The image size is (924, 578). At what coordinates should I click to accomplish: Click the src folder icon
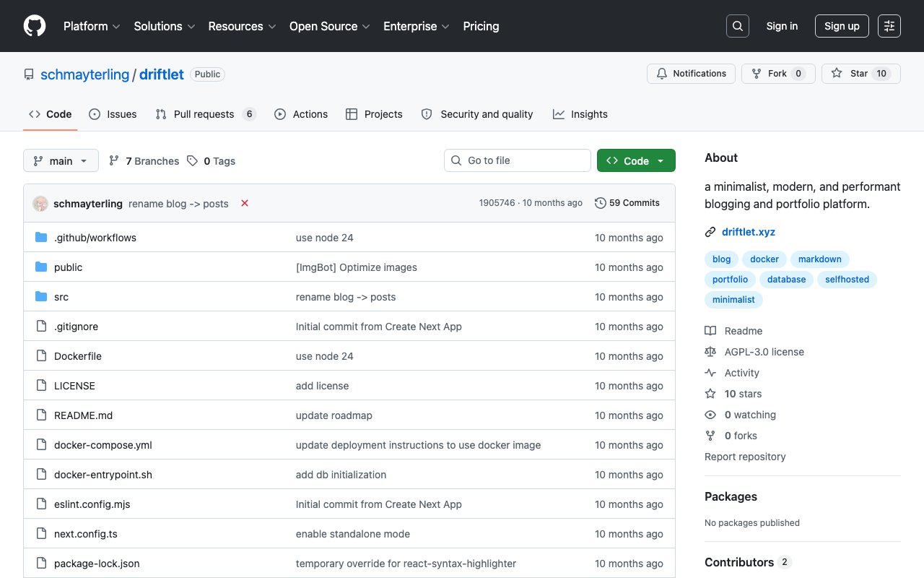pos(41,297)
